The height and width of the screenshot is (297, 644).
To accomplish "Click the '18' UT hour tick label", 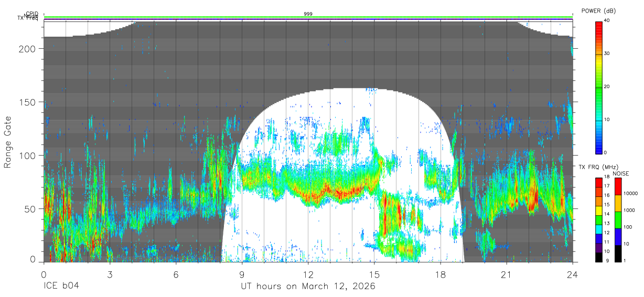I will tap(441, 274).
